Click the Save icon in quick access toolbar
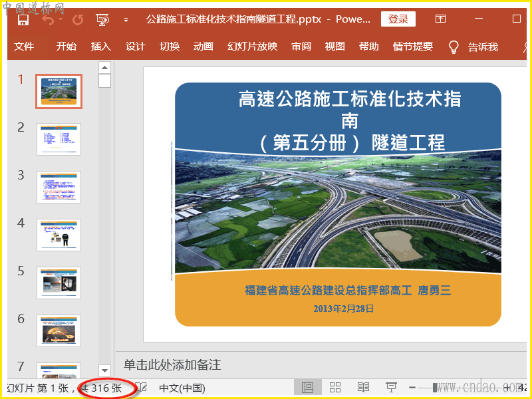Viewport: 532px width, 399px height. coord(23,19)
